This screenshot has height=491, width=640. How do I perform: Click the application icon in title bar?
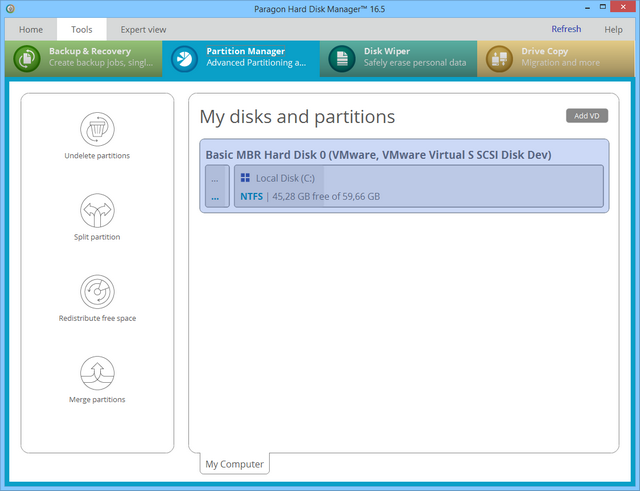(x=11, y=9)
